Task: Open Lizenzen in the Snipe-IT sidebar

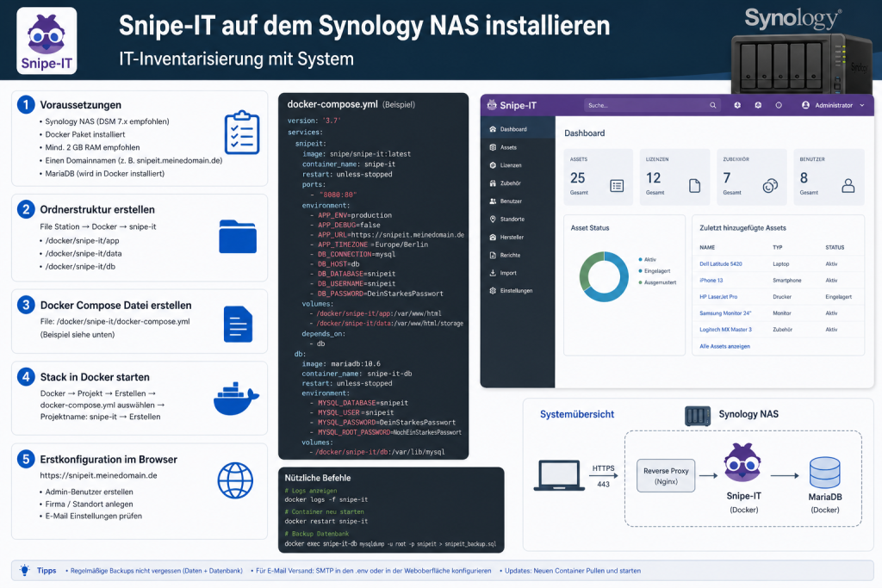Action: click(x=518, y=164)
